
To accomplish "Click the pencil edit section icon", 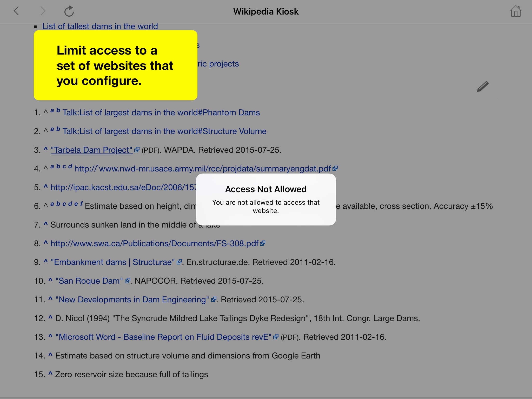I will 483,87.
